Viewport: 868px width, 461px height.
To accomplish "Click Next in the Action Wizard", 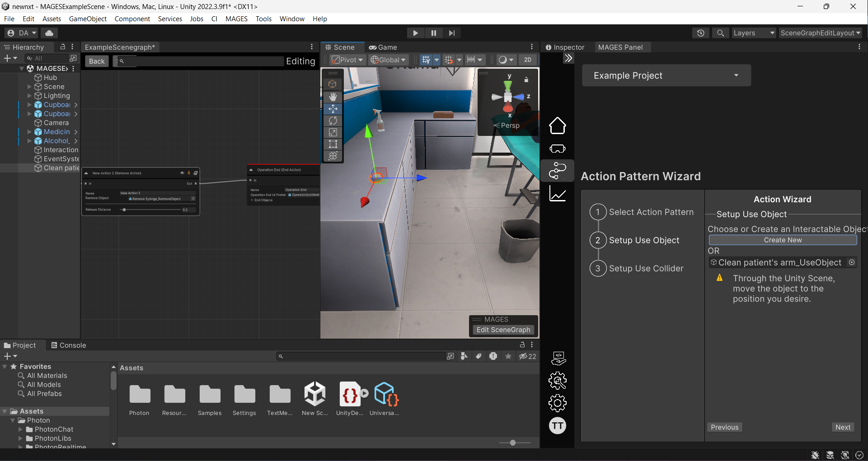I will click(843, 427).
